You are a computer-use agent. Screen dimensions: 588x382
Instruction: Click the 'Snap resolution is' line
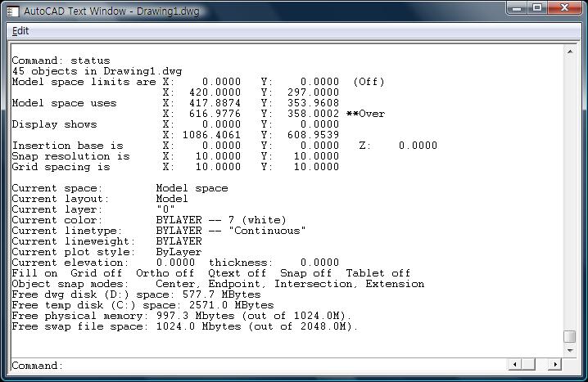175,155
